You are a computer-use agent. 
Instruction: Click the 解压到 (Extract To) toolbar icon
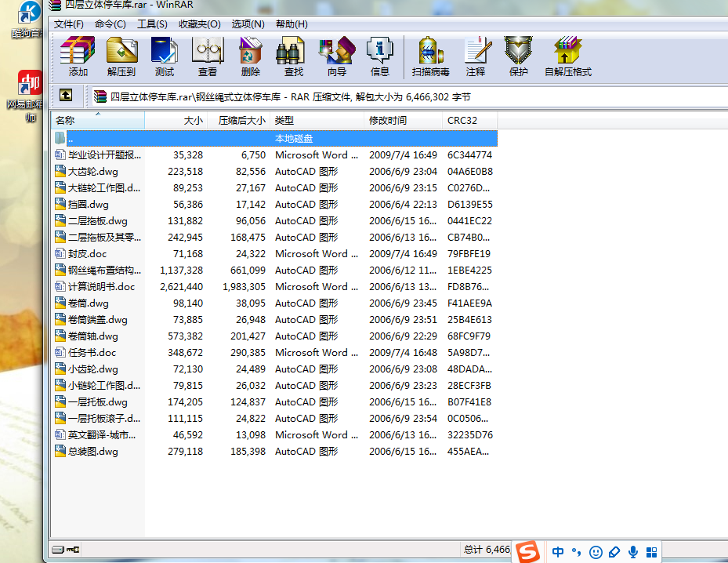pos(121,56)
